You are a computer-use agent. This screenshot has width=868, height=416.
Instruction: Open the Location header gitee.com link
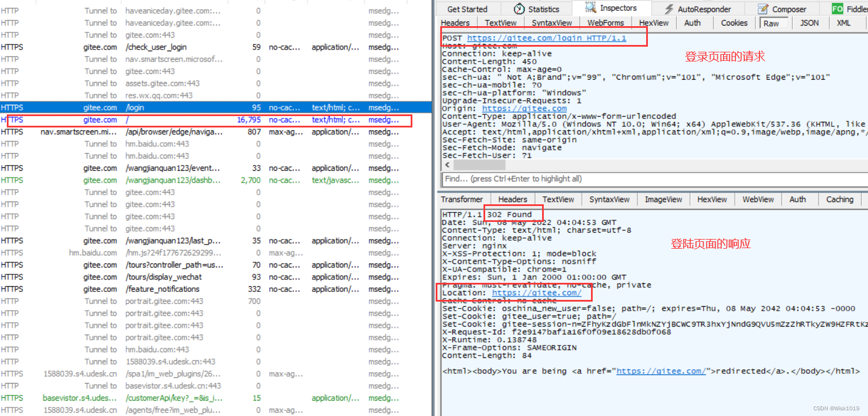(x=536, y=293)
